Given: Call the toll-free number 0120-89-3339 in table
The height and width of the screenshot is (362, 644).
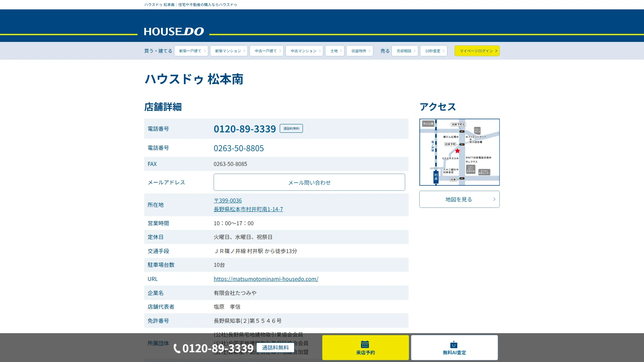Looking at the screenshot, I should click(x=245, y=129).
